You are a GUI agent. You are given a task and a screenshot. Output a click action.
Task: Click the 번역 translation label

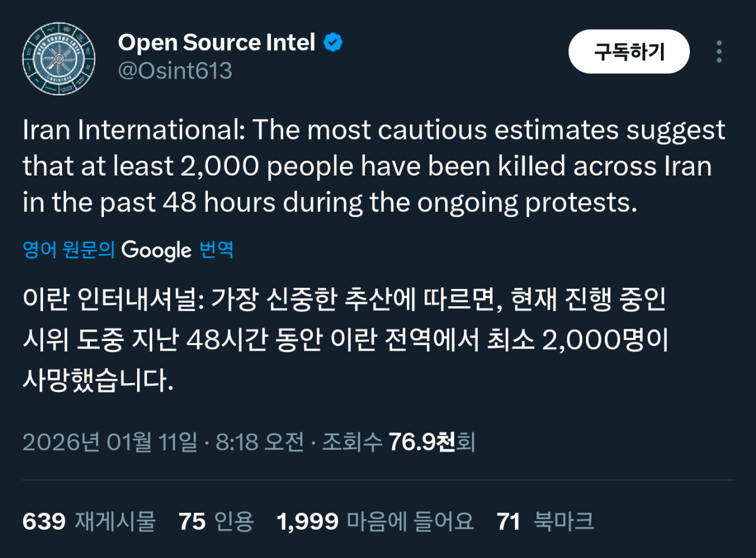point(217,250)
